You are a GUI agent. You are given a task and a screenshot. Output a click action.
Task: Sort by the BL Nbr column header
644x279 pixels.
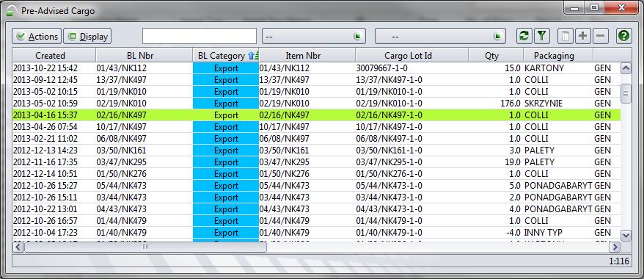144,55
